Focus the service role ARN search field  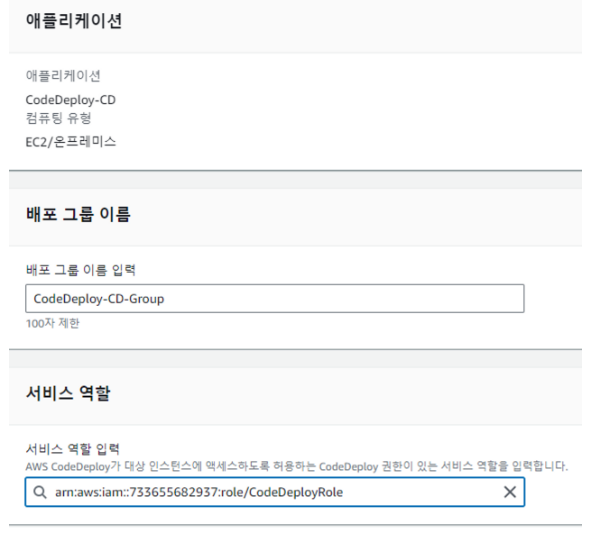275,492
